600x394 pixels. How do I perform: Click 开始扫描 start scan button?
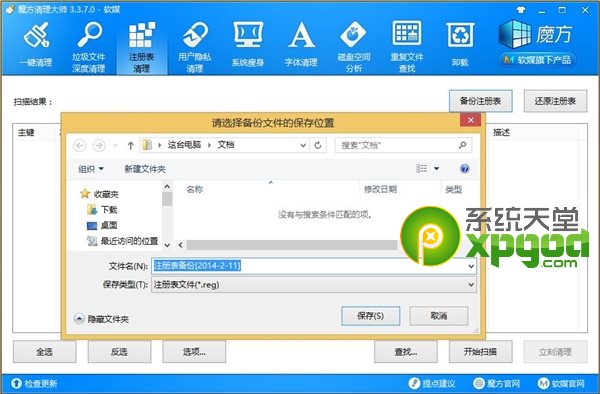pyautogui.click(x=481, y=352)
